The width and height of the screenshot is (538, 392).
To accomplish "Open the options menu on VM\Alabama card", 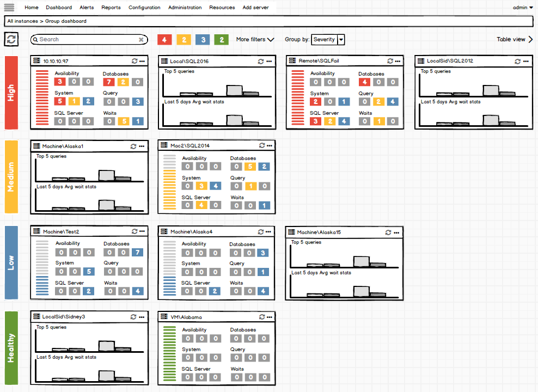I will click(x=268, y=316).
